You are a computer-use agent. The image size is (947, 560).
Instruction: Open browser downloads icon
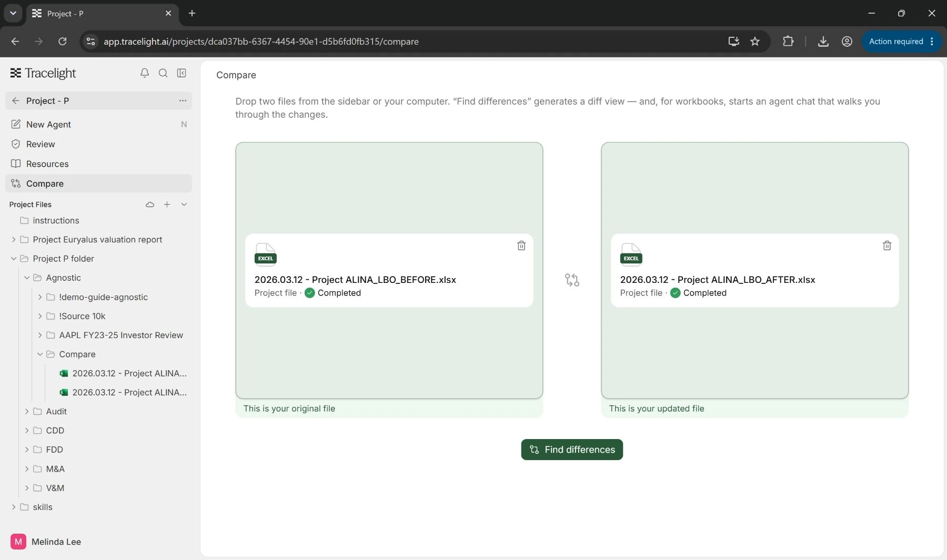(823, 42)
